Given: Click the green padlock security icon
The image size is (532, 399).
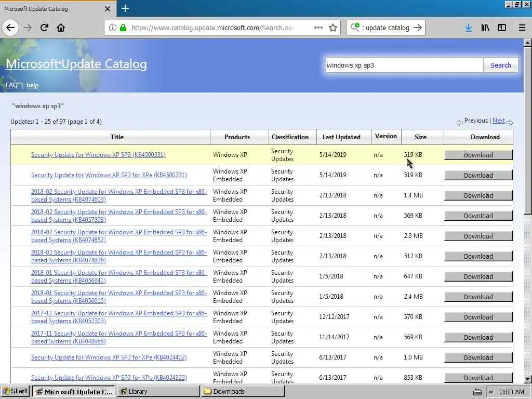Looking at the screenshot, I should click(x=124, y=28).
